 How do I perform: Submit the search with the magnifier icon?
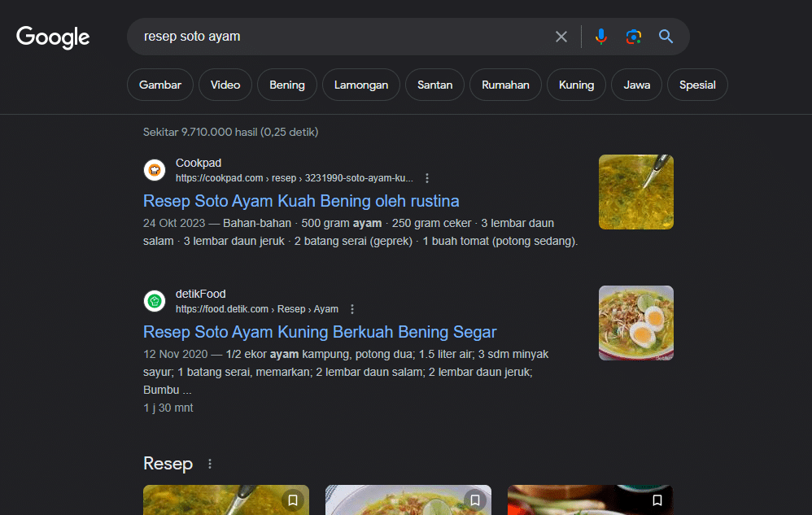tap(666, 37)
